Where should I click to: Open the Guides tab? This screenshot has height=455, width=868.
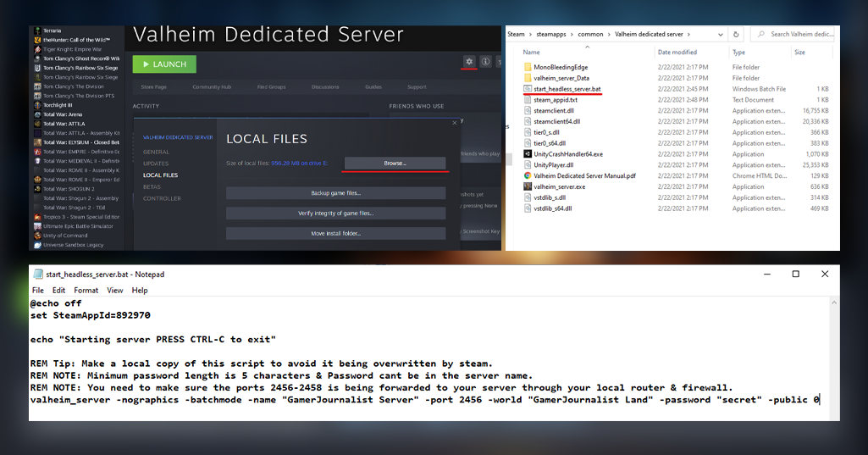tap(373, 87)
